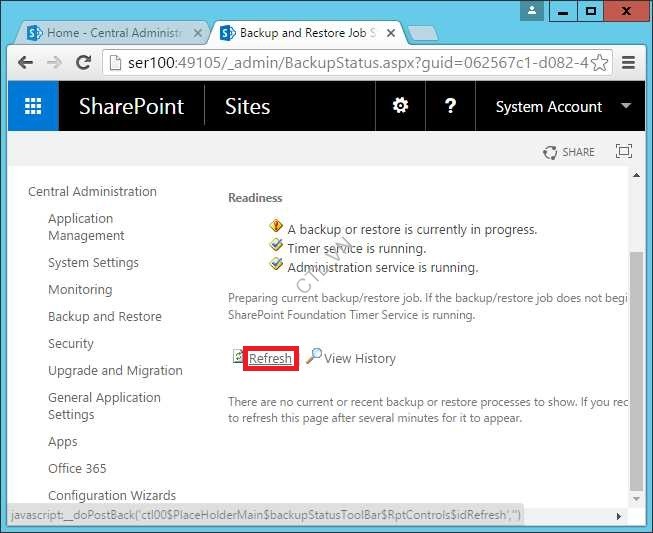Click the address bar URL field
Image resolution: width=653 pixels, height=533 pixels.
[357, 63]
